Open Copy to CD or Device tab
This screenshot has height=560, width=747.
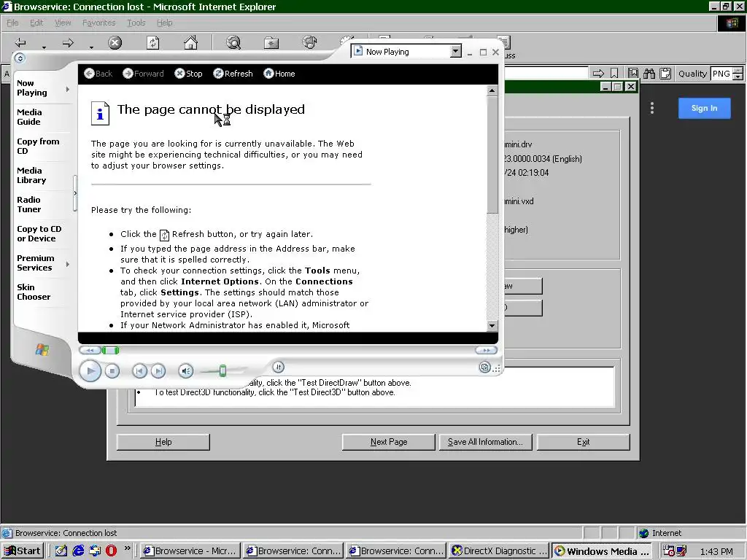tap(39, 233)
